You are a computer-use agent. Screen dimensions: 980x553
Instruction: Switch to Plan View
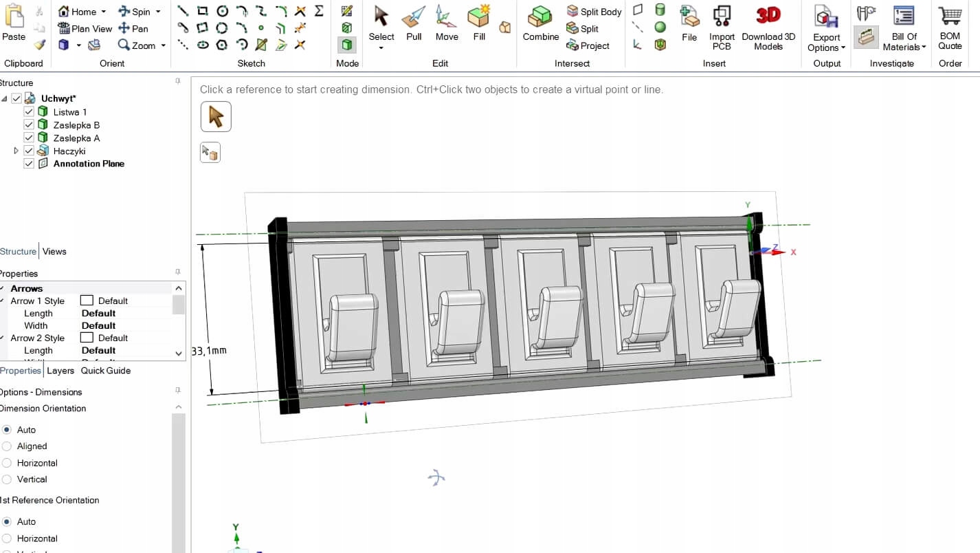[x=85, y=28]
